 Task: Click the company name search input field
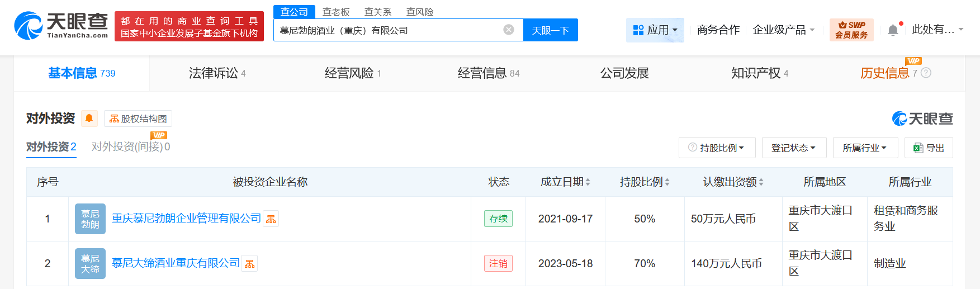[386, 30]
